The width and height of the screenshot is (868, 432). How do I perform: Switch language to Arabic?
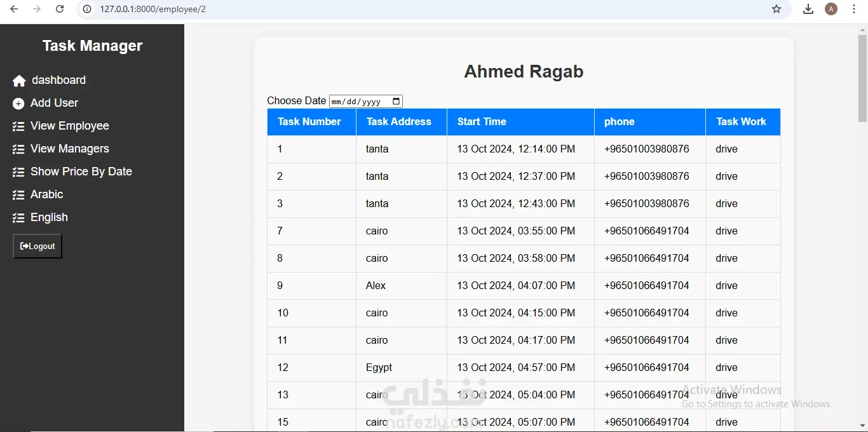tap(47, 194)
